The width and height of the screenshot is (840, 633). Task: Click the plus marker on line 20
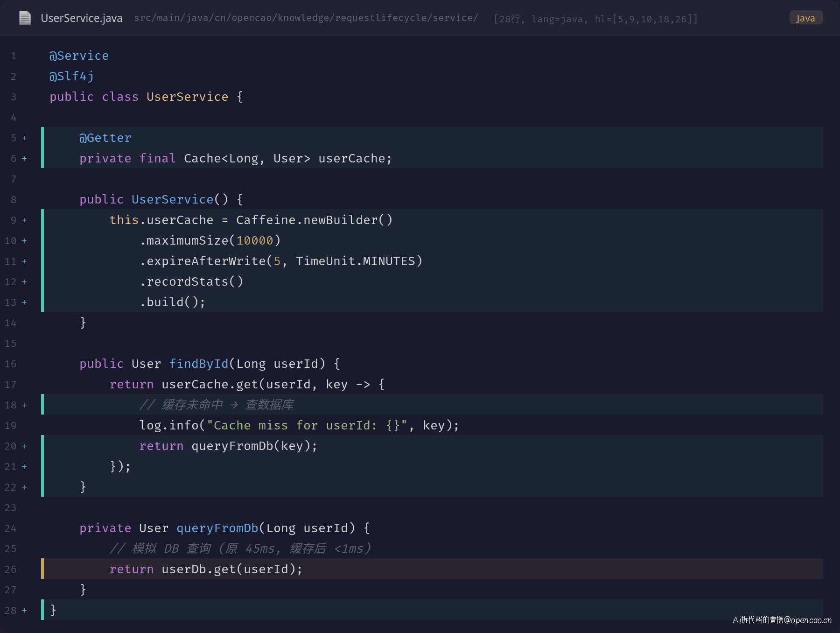click(24, 446)
